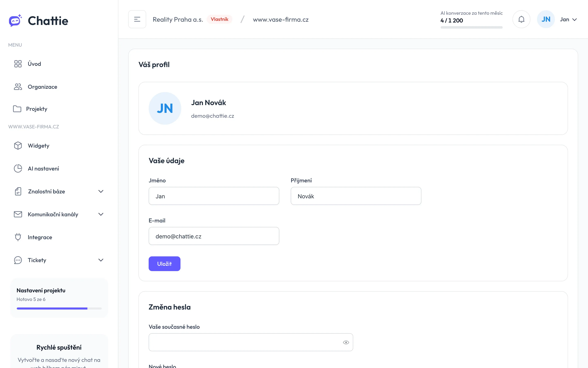This screenshot has height=368, width=588.
Task: Navigate to Integrace
Action: tap(59, 237)
